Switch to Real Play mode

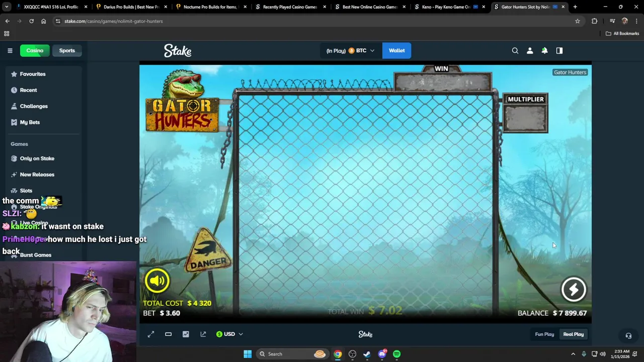[573, 334]
